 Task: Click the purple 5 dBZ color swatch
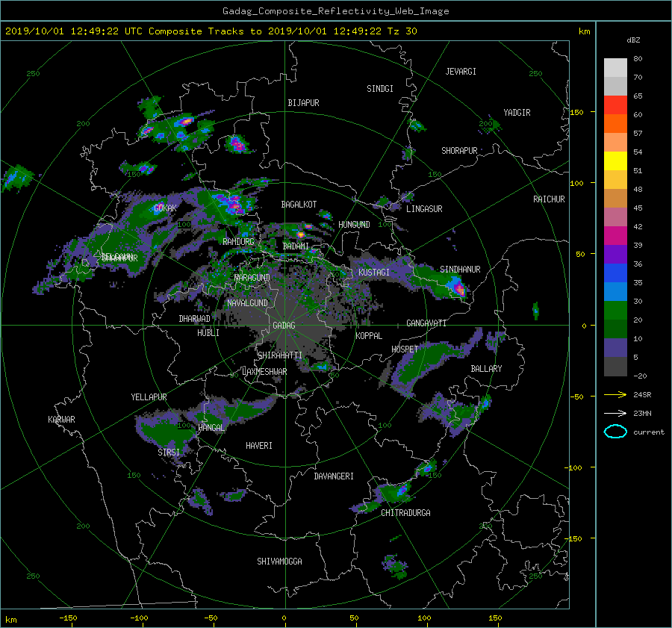pyautogui.click(x=615, y=348)
